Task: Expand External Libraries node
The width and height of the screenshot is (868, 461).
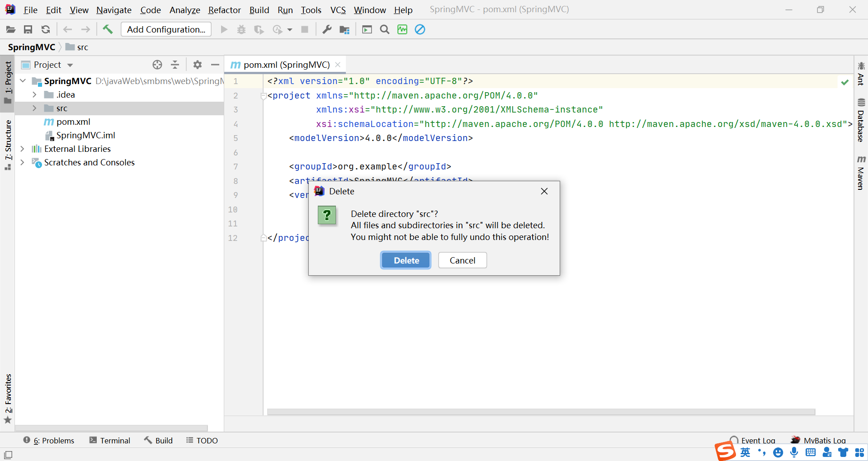Action: 22,149
